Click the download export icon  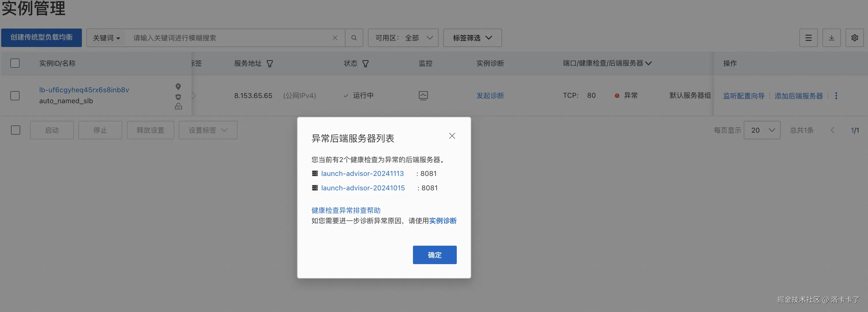coord(831,38)
